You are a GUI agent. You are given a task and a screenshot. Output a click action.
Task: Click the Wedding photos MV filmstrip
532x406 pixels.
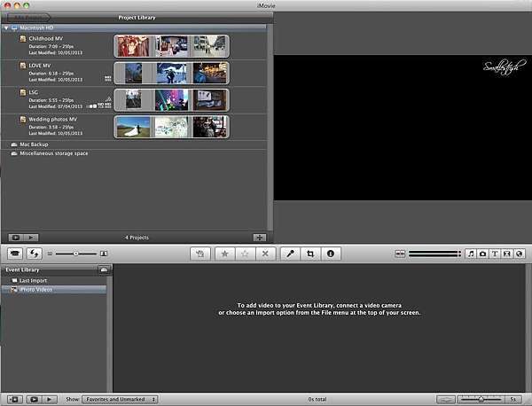(x=172, y=127)
